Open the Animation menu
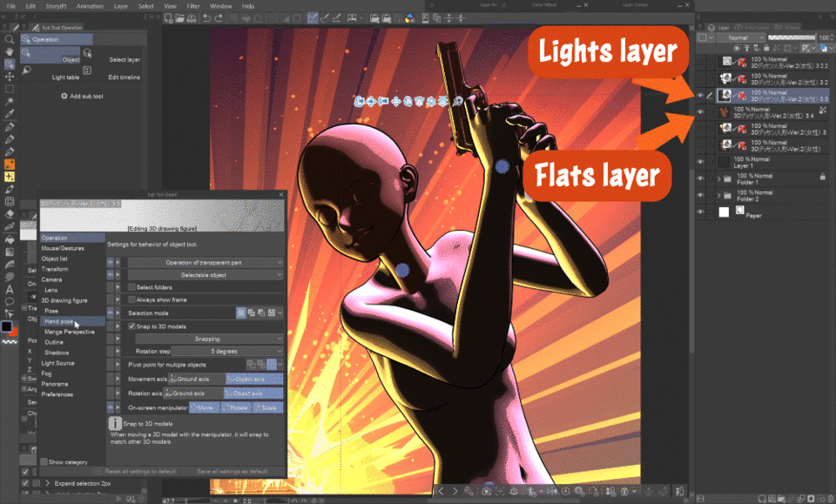This screenshot has width=836, height=504. pyautogui.click(x=90, y=6)
